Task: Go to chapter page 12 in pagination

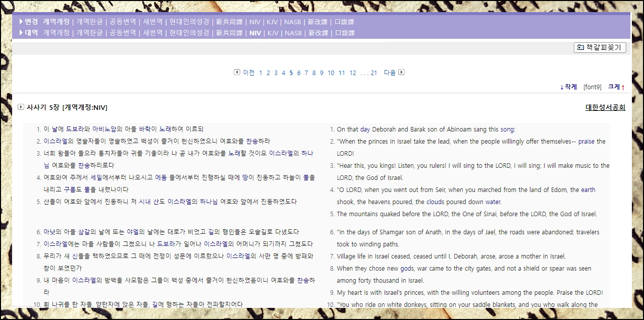Action: point(353,73)
